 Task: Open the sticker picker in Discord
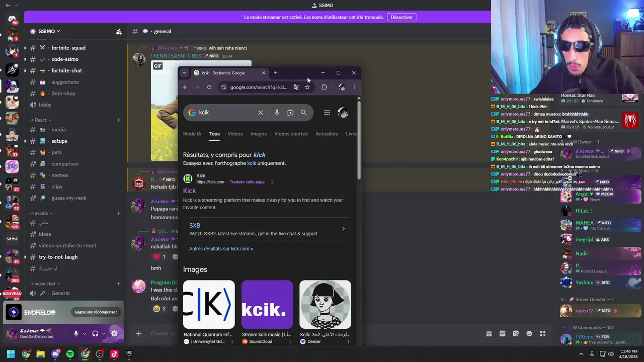pos(516,333)
